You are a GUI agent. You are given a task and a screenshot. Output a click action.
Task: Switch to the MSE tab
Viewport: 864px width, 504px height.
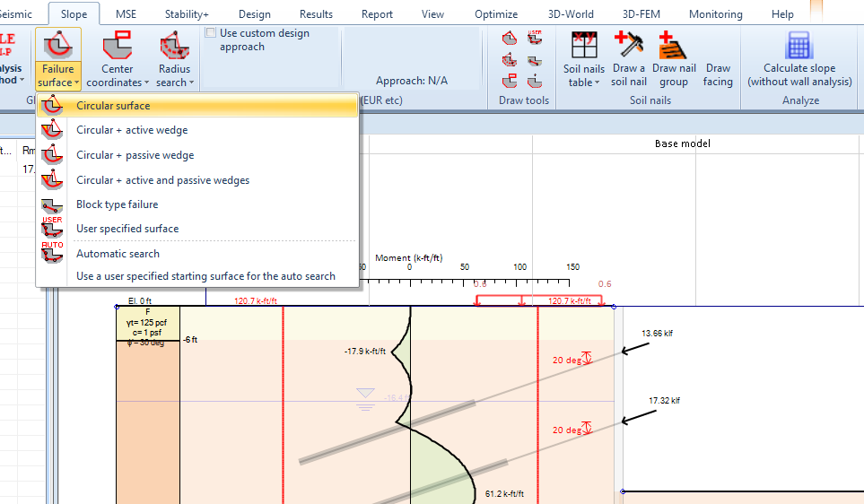[x=126, y=13]
